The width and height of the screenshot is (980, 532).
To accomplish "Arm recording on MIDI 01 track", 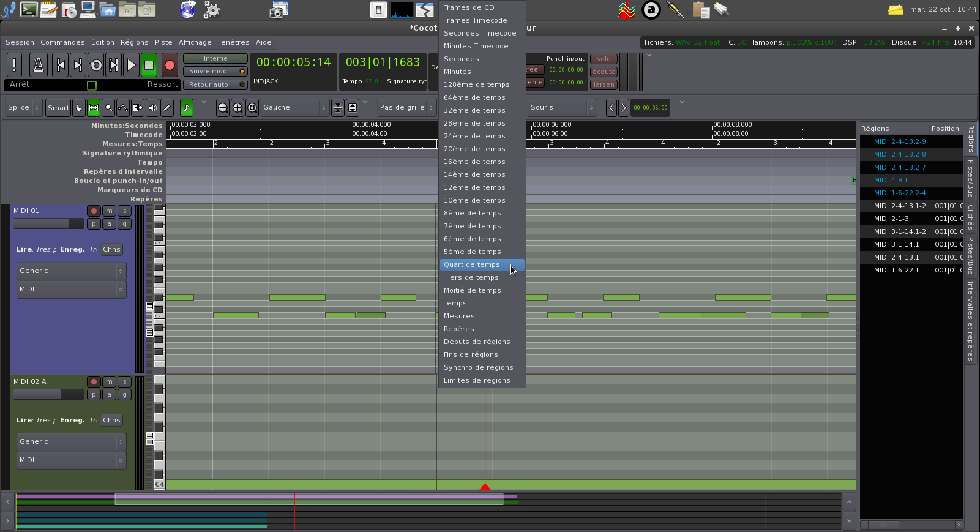I will (x=94, y=211).
